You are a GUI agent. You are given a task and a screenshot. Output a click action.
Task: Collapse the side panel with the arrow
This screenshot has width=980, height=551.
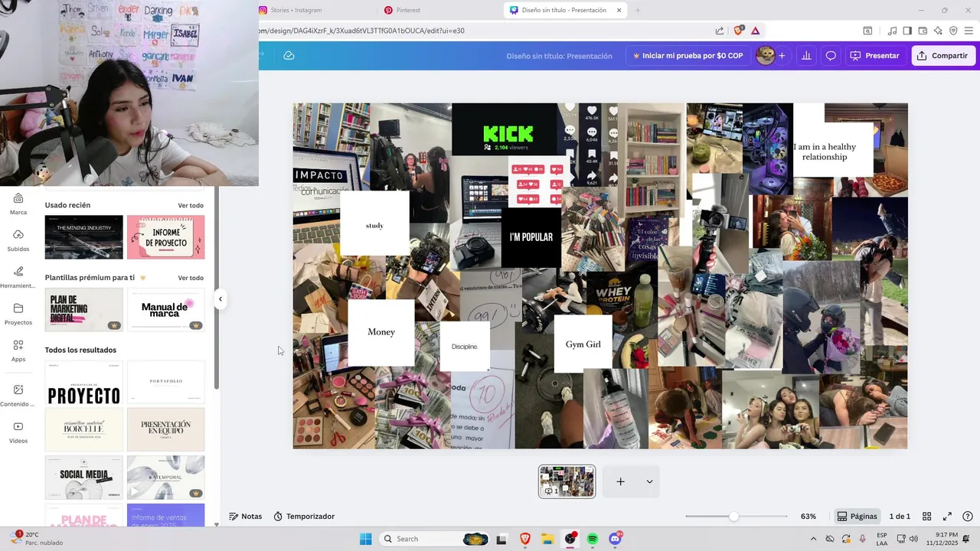tap(220, 299)
